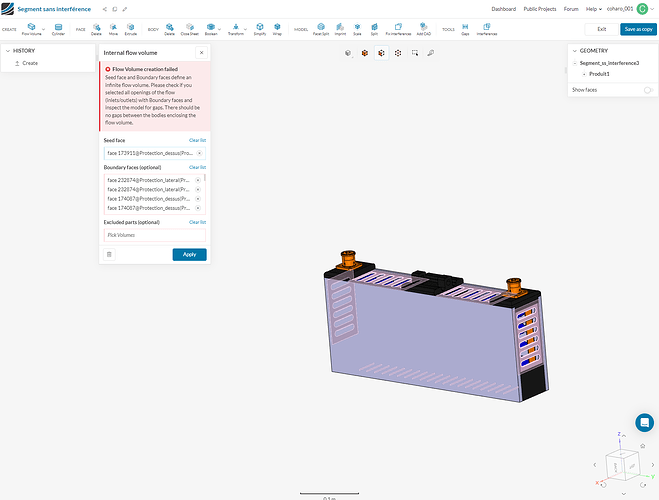Select the Flow Volume tool

pyautogui.click(x=32, y=29)
